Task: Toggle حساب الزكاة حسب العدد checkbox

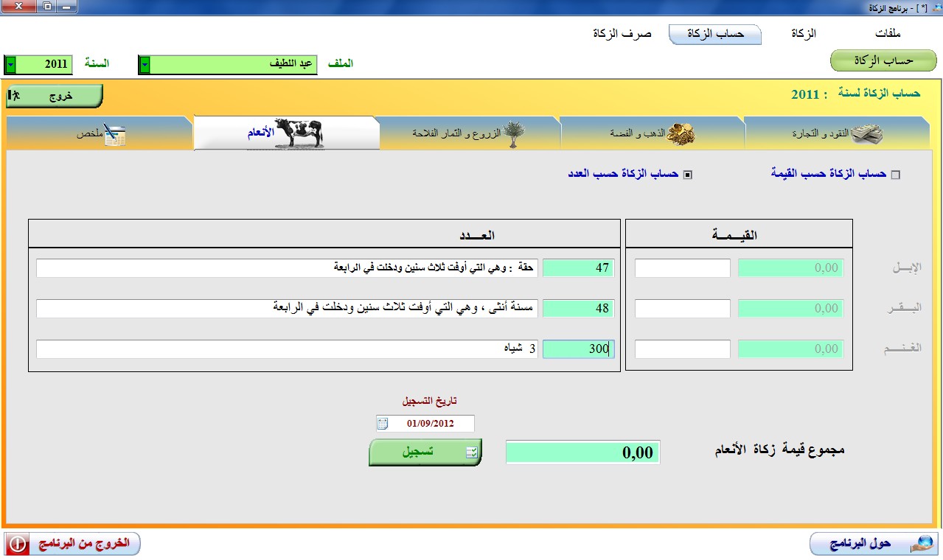Action: tap(688, 175)
